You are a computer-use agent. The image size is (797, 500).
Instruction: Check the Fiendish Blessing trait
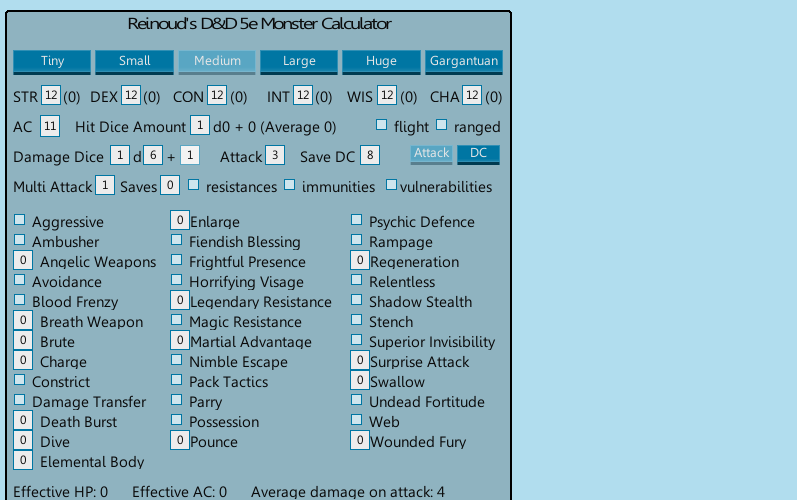tap(176, 239)
